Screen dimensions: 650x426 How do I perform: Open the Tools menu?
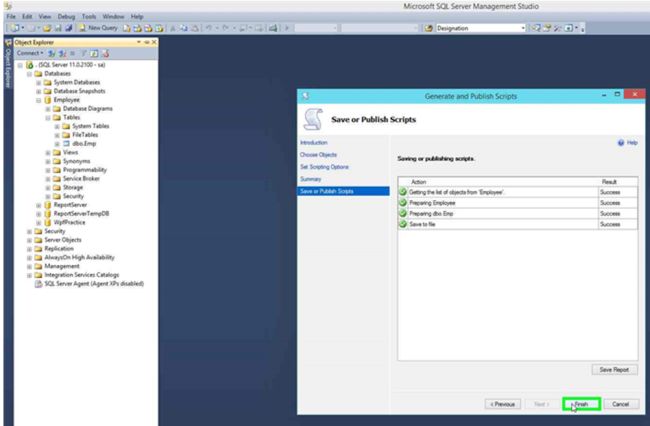pos(89,17)
